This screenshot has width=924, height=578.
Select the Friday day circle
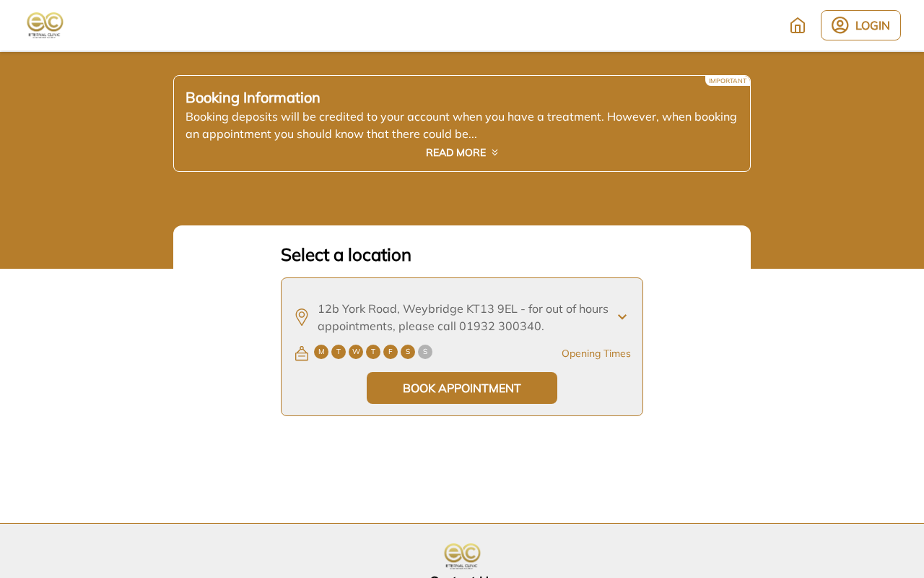click(391, 352)
